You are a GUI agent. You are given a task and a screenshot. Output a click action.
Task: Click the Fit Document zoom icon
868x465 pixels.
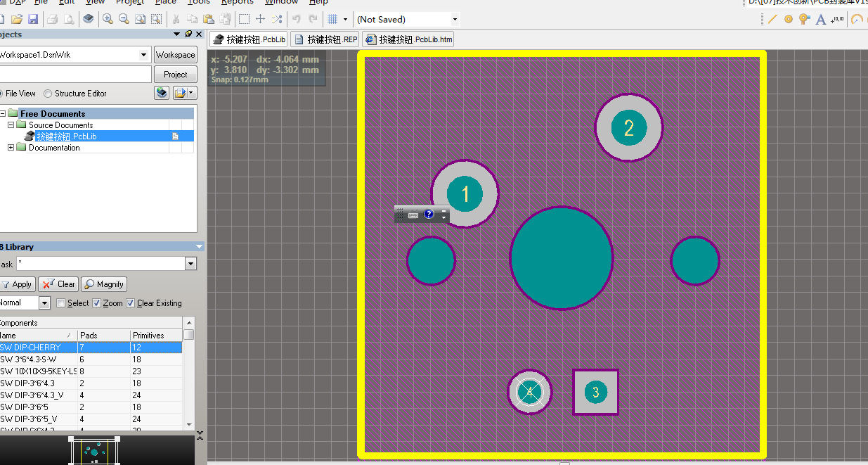point(139,19)
